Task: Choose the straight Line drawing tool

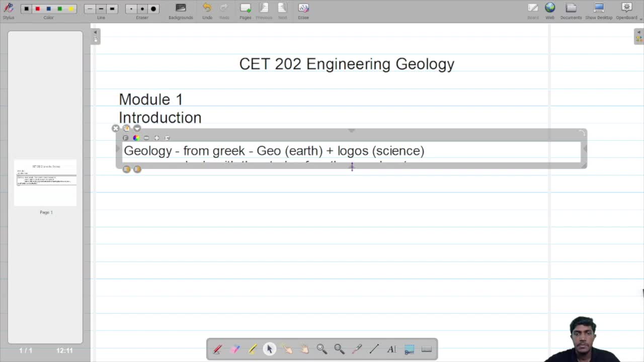Action: 374,349
